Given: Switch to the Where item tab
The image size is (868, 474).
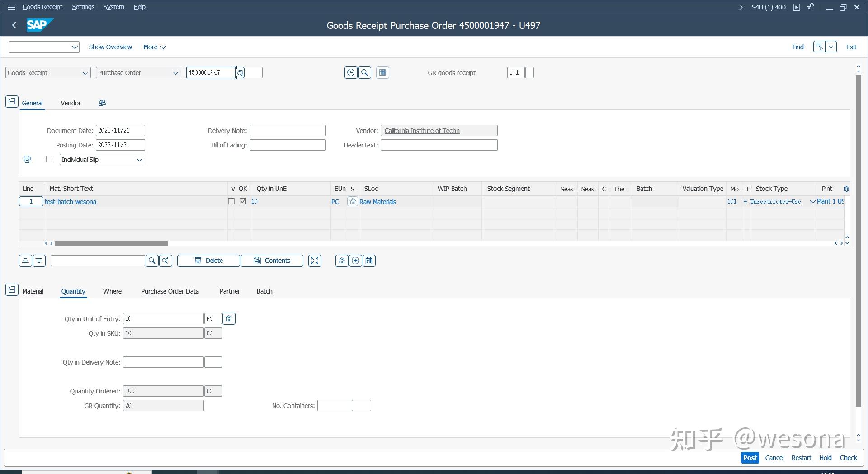Looking at the screenshot, I should (x=112, y=291).
